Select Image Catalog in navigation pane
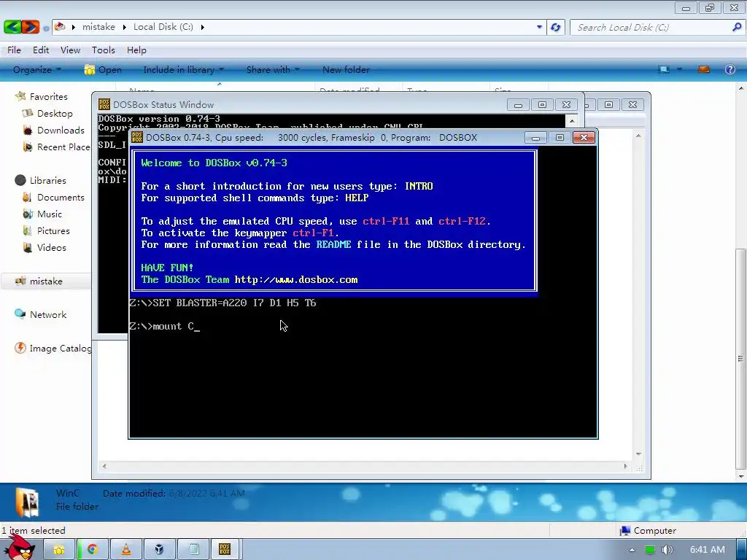 [53, 348]
